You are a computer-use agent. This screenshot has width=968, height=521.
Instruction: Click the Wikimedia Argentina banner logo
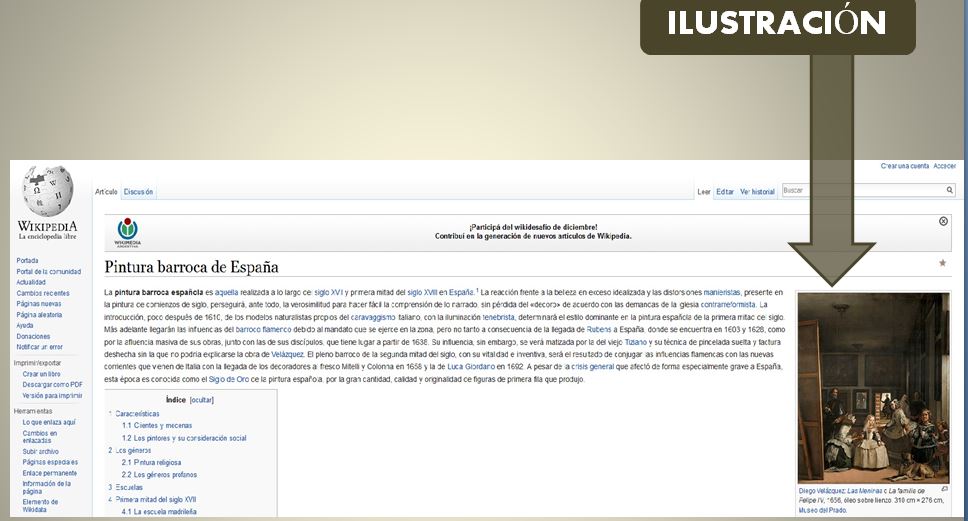coord(128,232)
